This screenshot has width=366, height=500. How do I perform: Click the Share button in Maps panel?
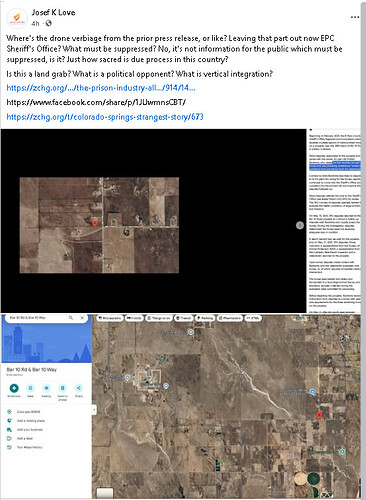[79, 390]
